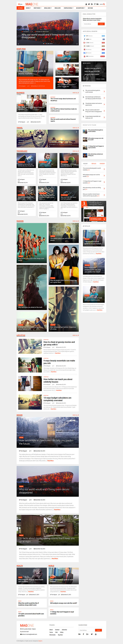
Task: Click the Google Plus icon in social counter
Action: [x=85, y=43]
